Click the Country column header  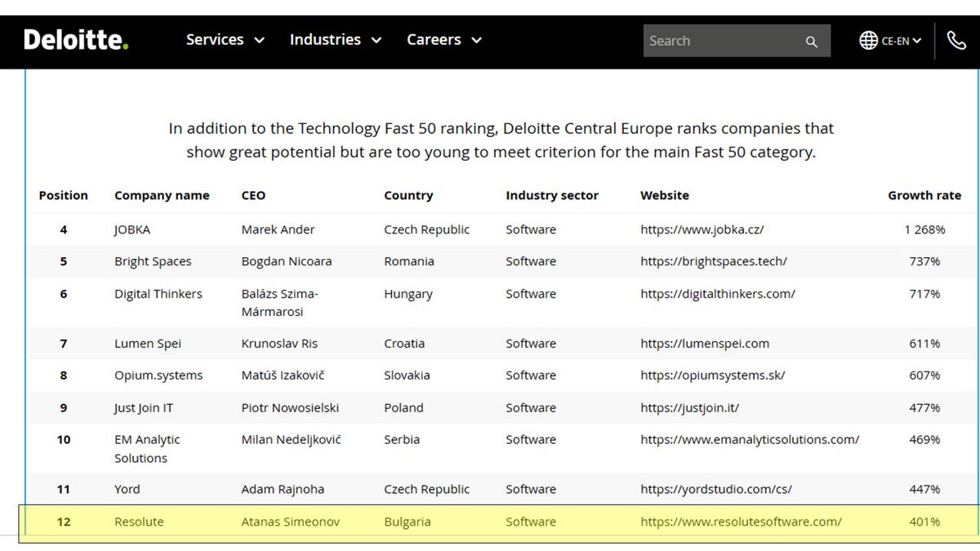[408, 196]
